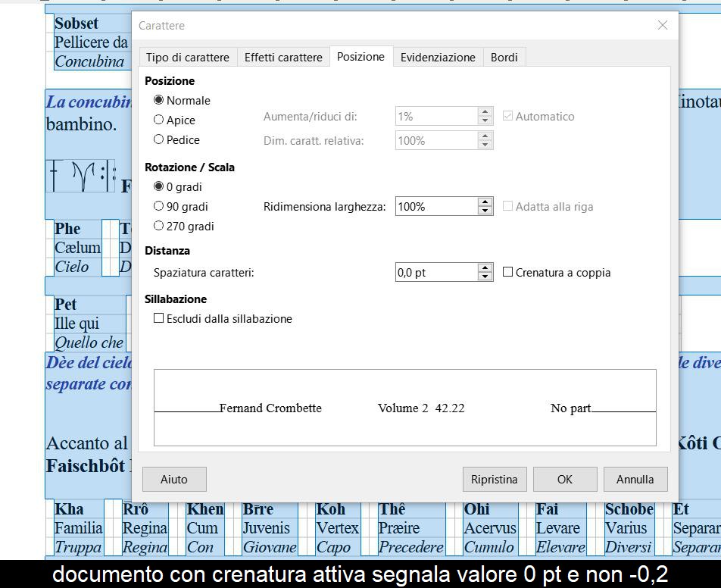Click 'Acervus' in the bottom table
Screen dimensions: 721x588
(490, 528)
